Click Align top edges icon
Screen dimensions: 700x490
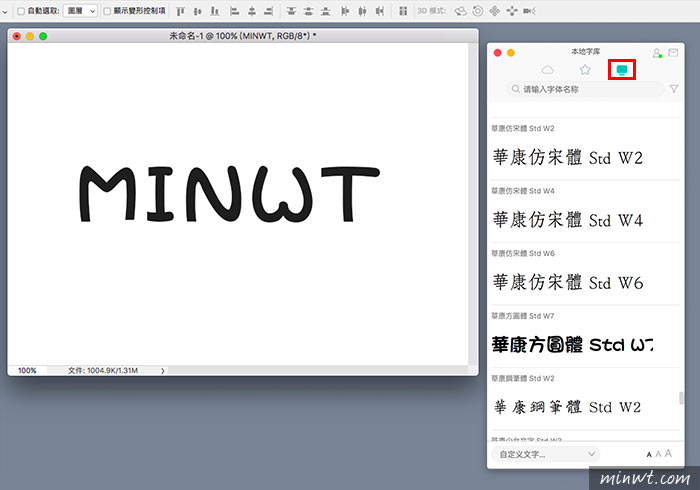point(180,11)
